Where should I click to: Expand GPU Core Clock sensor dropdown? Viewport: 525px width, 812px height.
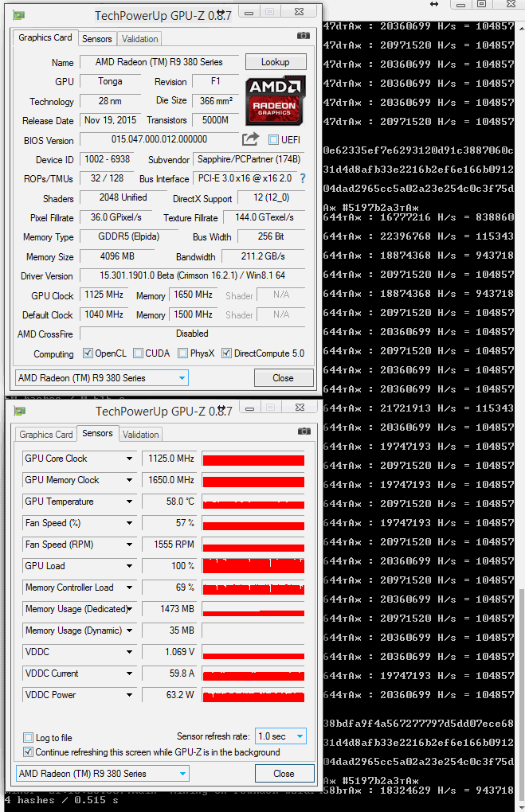pos(130,459)
